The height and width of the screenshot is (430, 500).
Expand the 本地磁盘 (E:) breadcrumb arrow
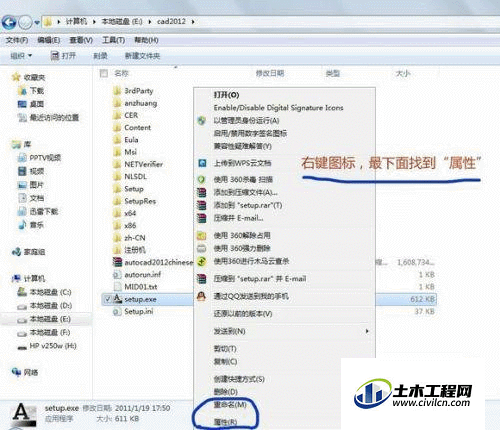click(150, 22)
